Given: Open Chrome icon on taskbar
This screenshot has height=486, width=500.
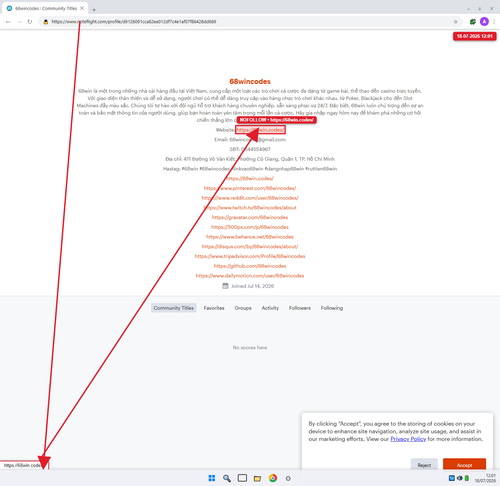Looking at the screenshot, I should click(x=273, y=478).
